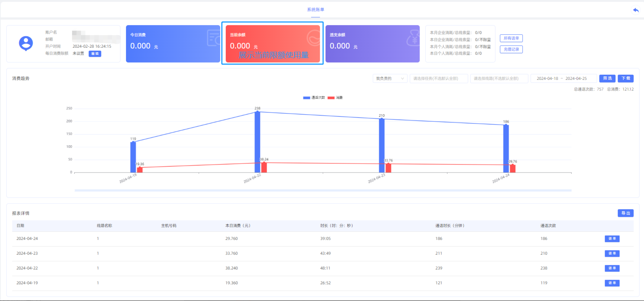Click the blue bar for 2024-04-22

257,142
